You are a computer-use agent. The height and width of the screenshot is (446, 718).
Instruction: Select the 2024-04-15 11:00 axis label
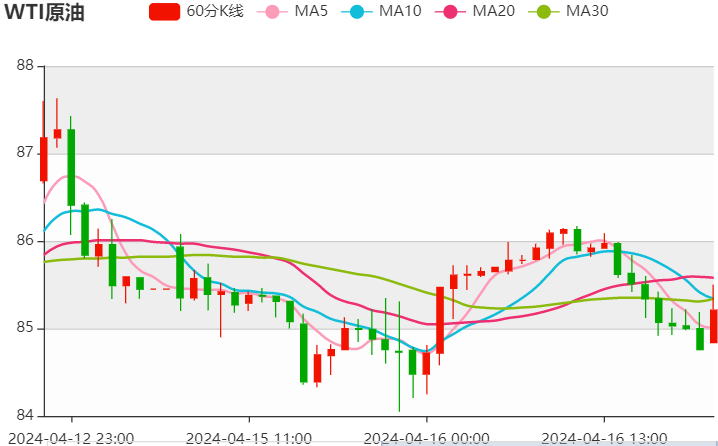[249, 437]
